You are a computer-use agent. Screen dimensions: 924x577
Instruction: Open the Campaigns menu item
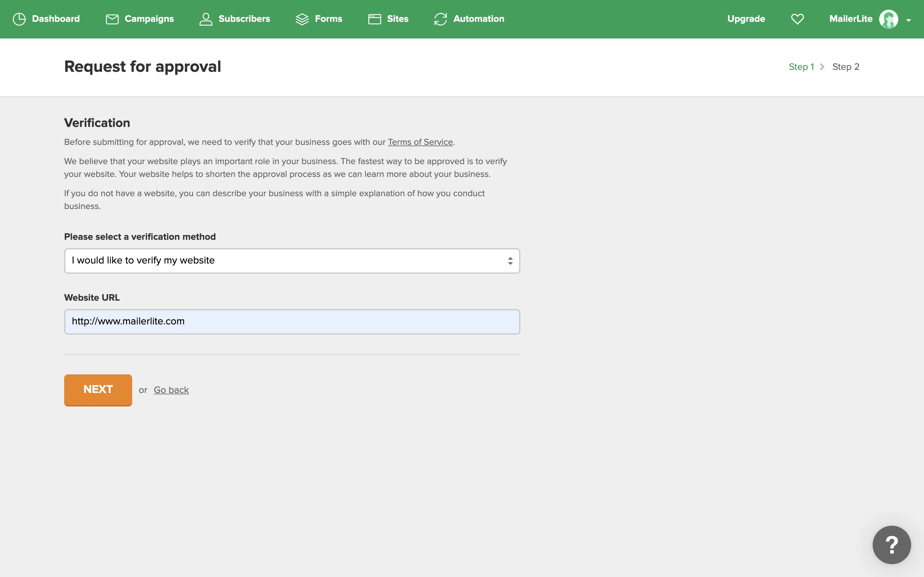point(149,19)
